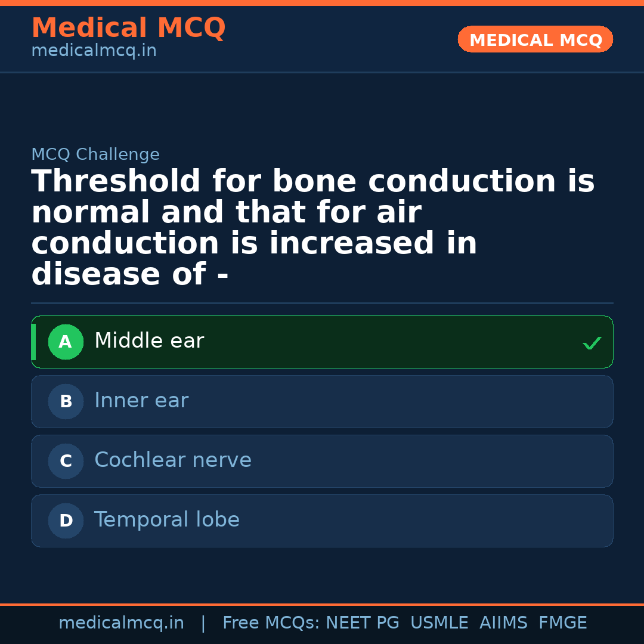Viewport: 644px width, 644px height.
Task: Click the circled letter C badge
Action: tap(66, 461)
